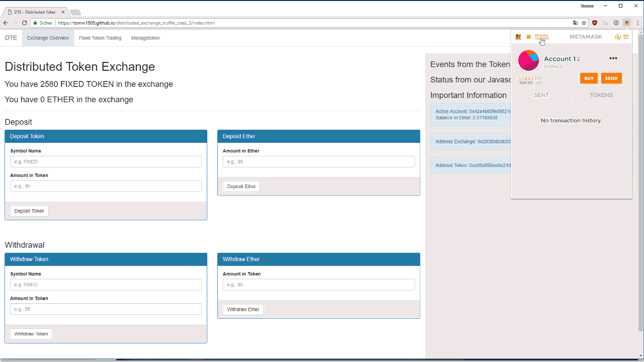Screen dimensions: 644x362
Task: Focus Amount in Token field in Withdraw Token
Action: tap(106, 309)
